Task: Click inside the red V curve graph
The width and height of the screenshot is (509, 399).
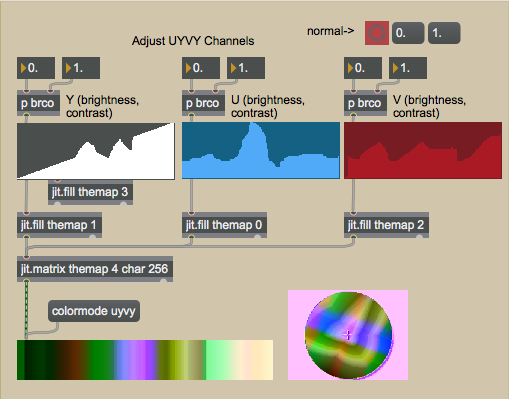Action: pos(423,151)
